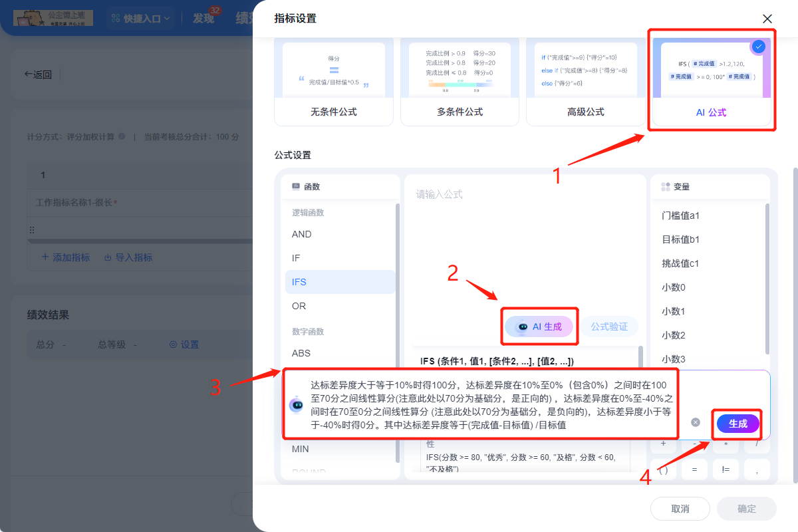
Task: Click the 函数 panel header icon
Action: click(x=296, y=187)
